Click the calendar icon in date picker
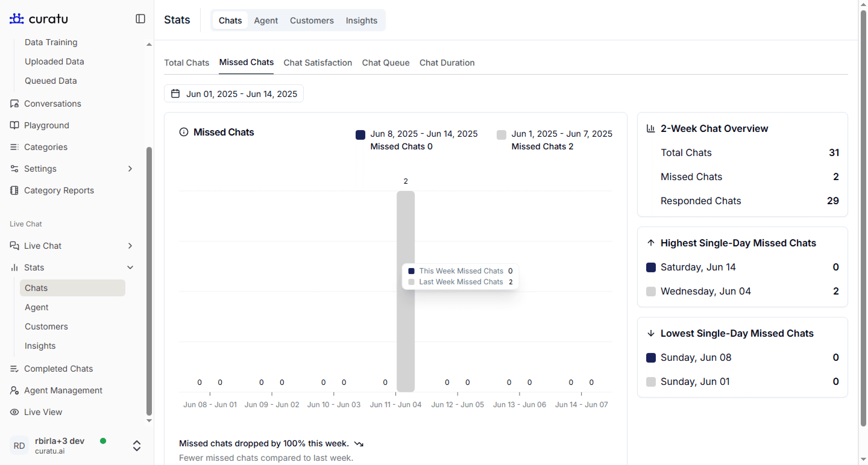 click(x=175, y=94)
